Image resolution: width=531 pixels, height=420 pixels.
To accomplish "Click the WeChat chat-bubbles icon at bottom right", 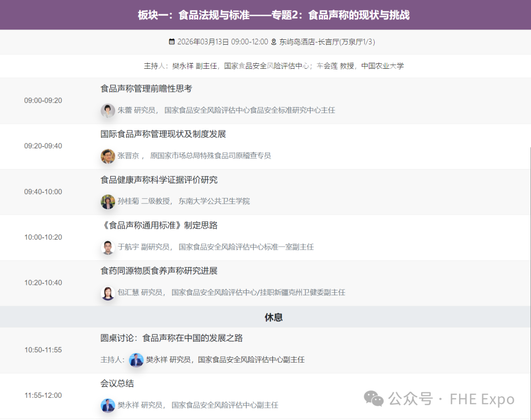I will pyautogui.click(x=374, y=399).
